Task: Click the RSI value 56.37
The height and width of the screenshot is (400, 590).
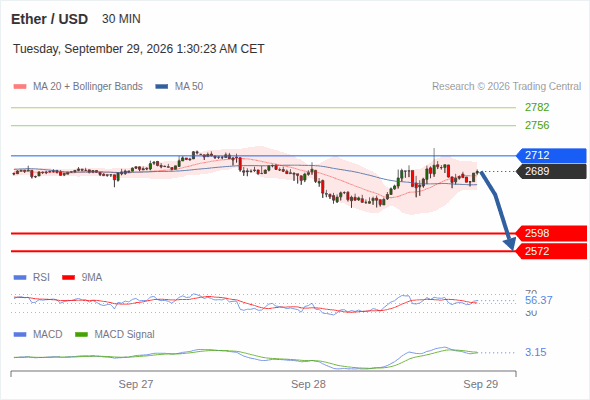Action: (539, 300)
